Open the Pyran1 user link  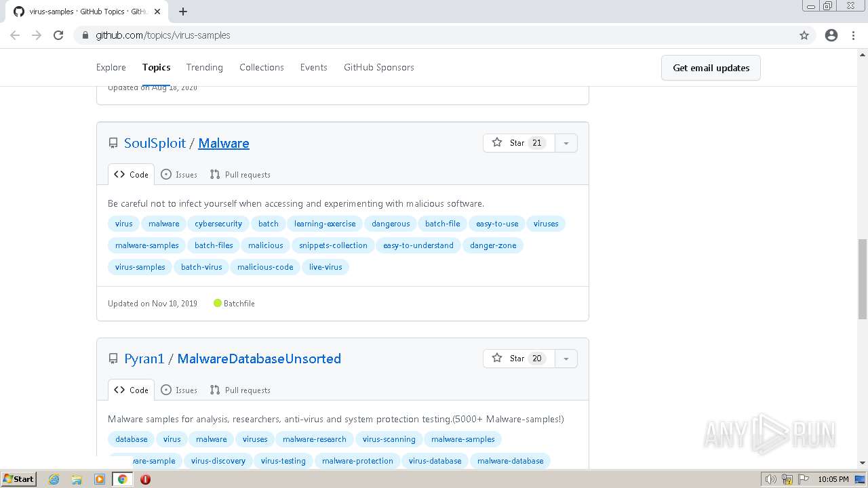pyautogui.click(x=144, y=359)
